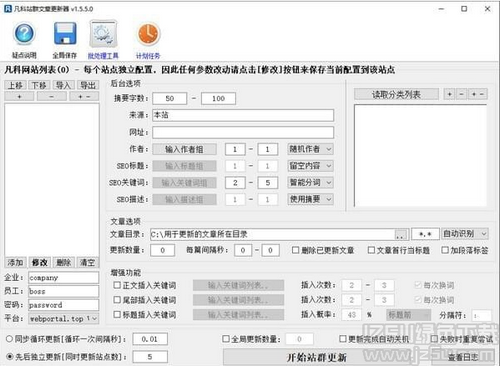
Task: Click the 添加 site button
Action: (x=15, y=262)
